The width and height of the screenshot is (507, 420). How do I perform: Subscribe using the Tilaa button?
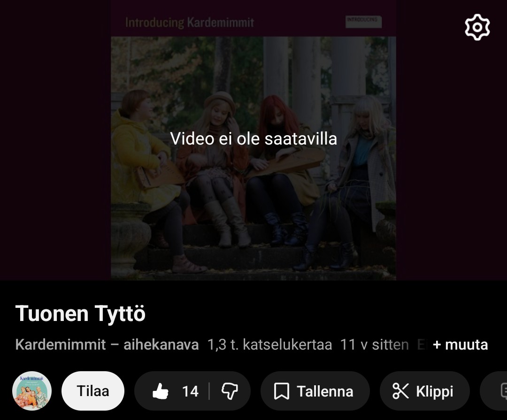[x=93, y=391]
